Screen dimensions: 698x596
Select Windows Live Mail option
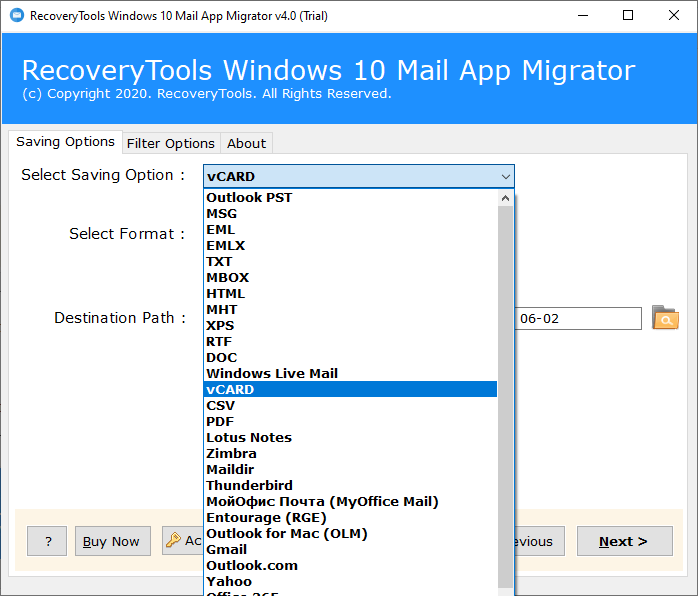(x=350, y=373)
